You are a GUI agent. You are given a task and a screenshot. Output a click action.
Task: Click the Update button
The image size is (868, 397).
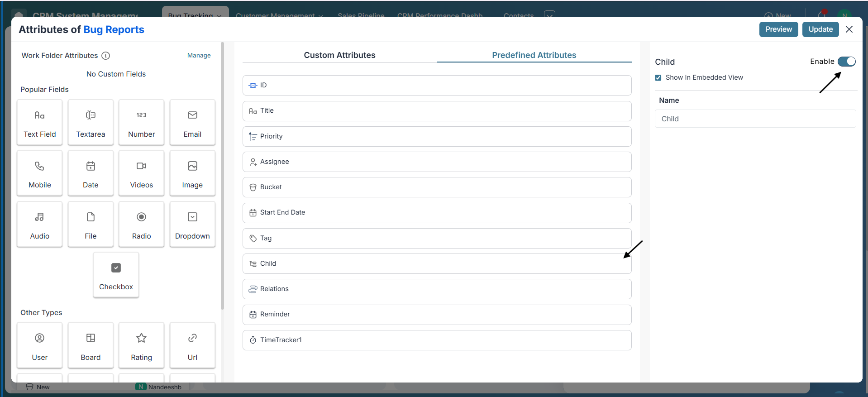point(820,29)
